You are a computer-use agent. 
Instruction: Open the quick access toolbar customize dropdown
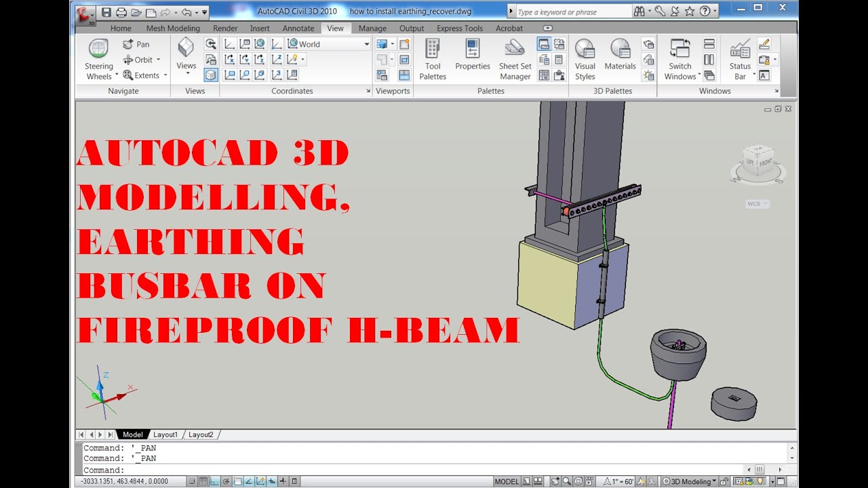click(x=205, y=12)
